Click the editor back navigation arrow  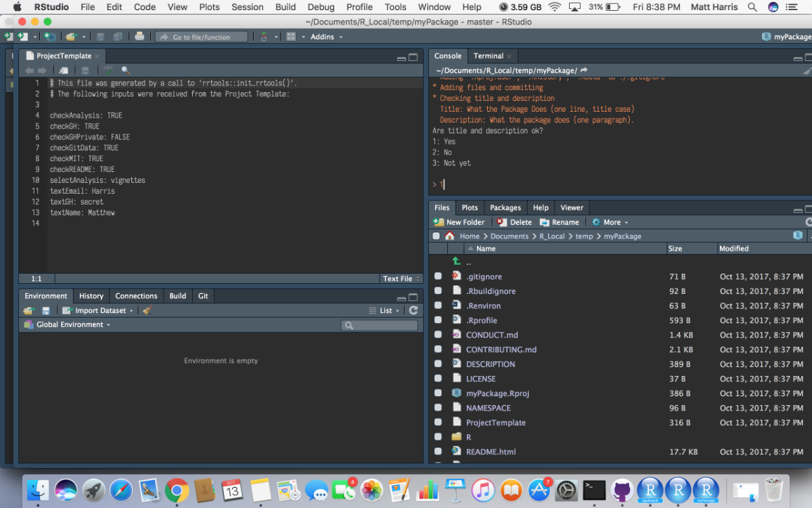click(x=29, y=70)
